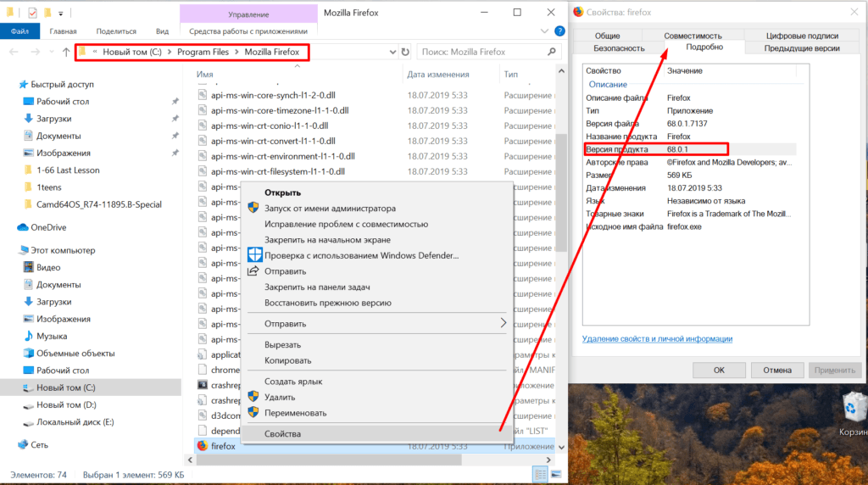Click the horizontal scrollbar in file list
Screen dimensions: 868x485
pyautogui.click(x=329, y=460)
